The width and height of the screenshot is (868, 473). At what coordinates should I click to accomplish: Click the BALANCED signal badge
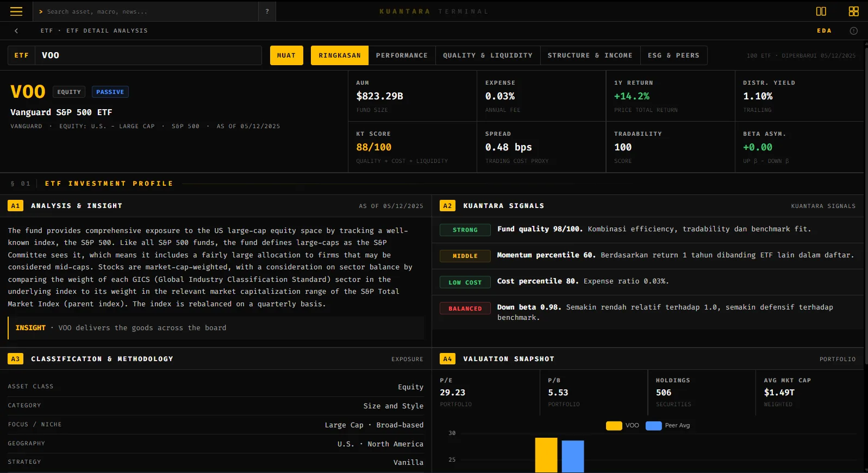point(465,308)
